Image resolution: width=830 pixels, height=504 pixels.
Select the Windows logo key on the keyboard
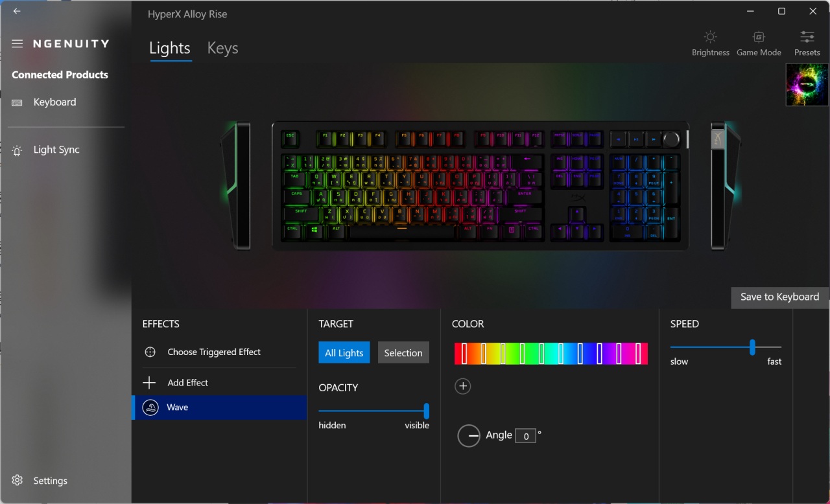coord(314,231)
